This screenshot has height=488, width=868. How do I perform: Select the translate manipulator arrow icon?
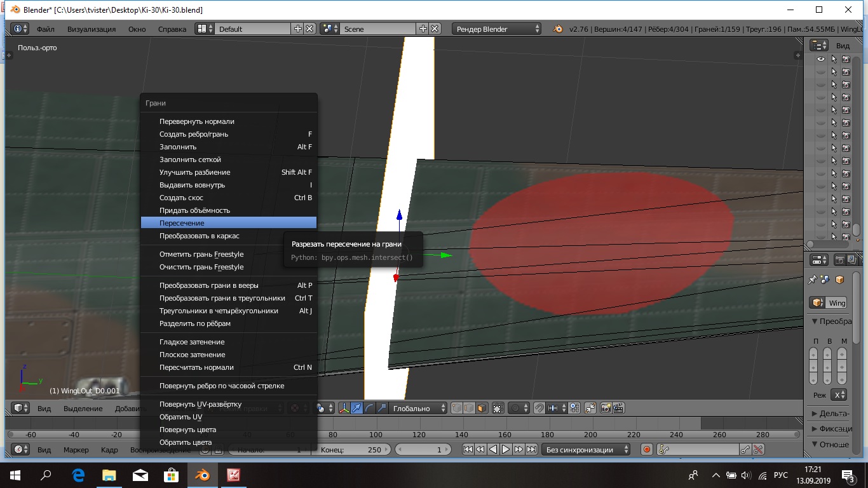356,409
